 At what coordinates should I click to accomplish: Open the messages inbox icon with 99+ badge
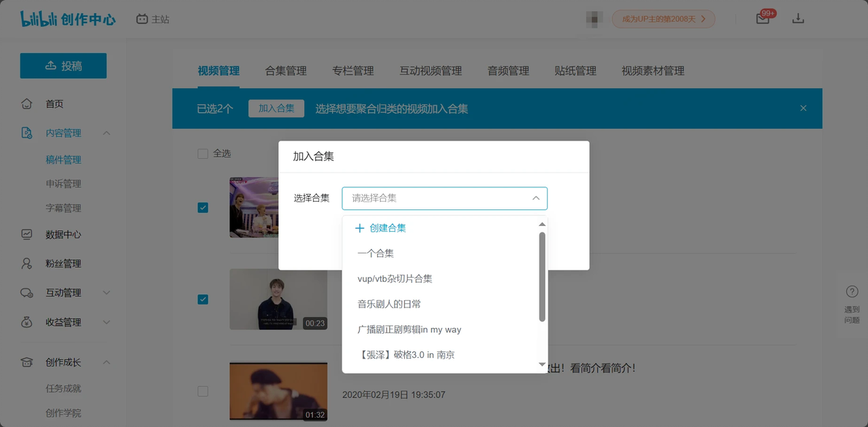(x=763, y=18)
